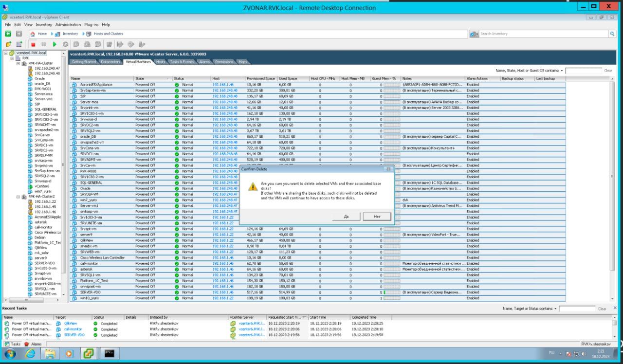Select the Server-mca VM in the inventory tree
623x364 pixels.
click(43, 94)
